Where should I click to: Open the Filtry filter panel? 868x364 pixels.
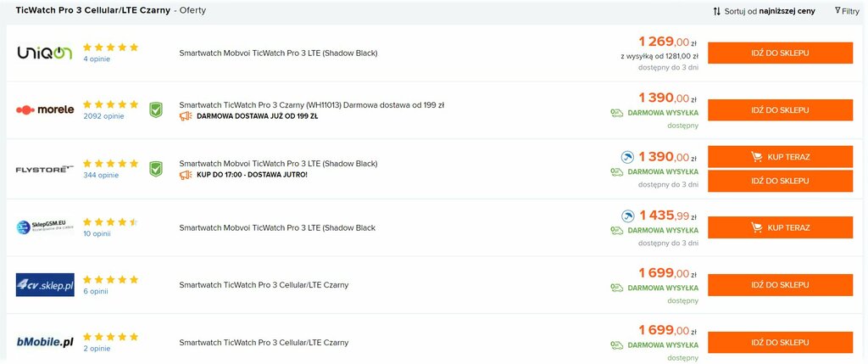click(847, 11)
